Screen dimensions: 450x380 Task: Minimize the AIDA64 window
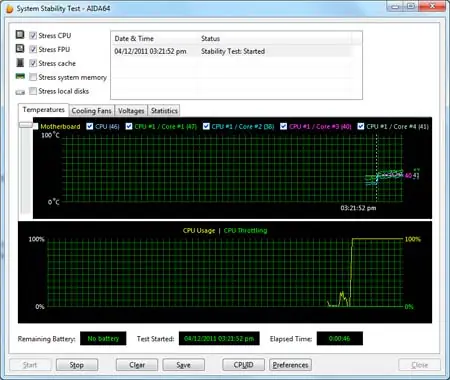tap(395, 6)
